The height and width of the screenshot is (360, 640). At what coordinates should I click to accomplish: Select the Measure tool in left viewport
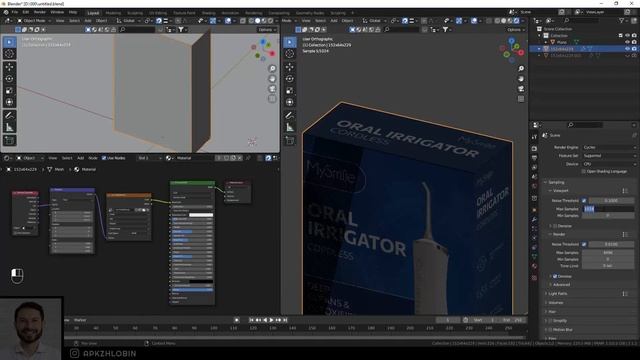click(x=9, y=128)
